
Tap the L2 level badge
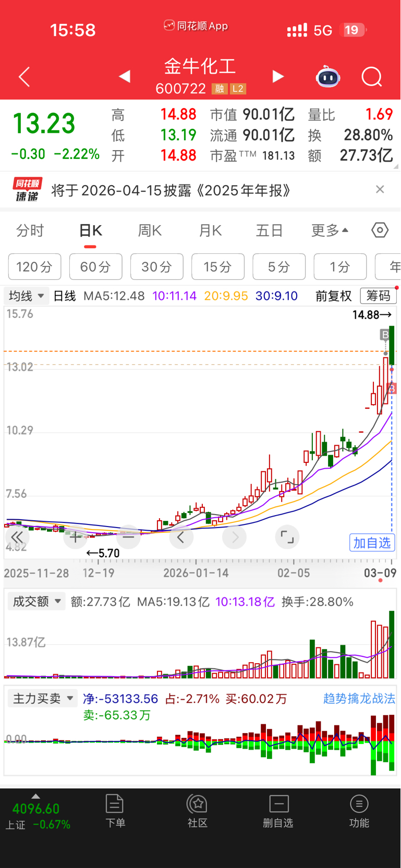238,89
